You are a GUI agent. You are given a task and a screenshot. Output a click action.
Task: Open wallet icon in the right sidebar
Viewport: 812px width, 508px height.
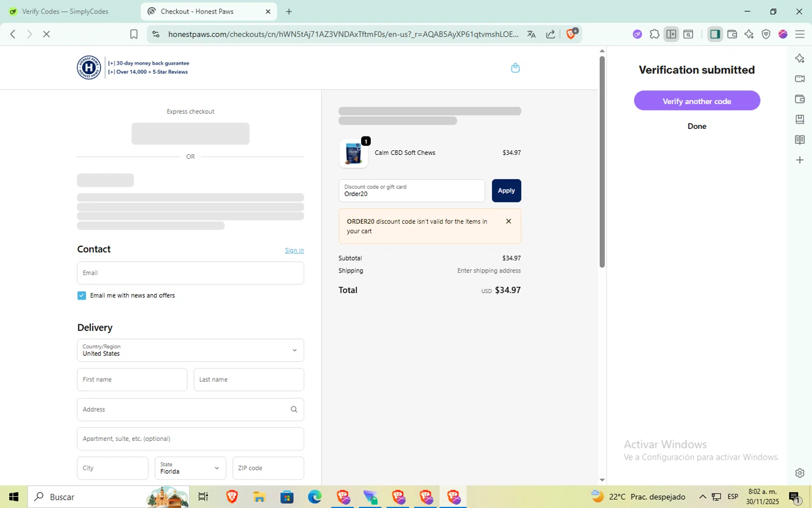pyautogui.click(x=800, y=99)
